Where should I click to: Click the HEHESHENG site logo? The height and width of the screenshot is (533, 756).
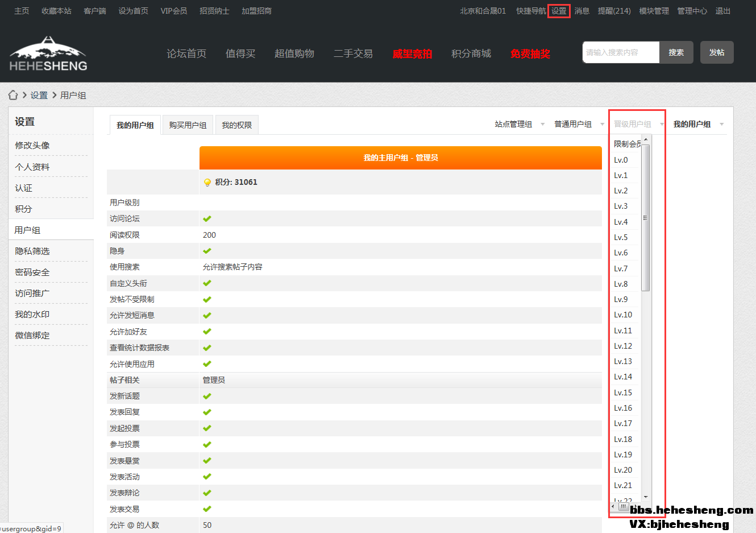pos(48,54)
